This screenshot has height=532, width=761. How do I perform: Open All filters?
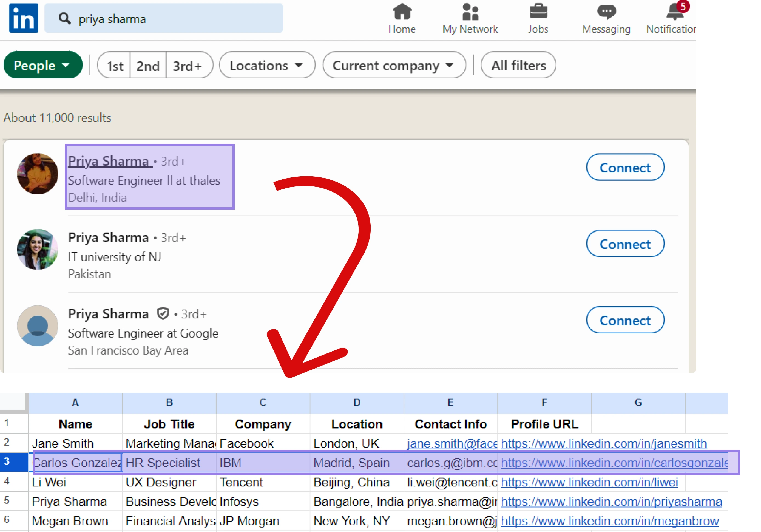coord(518,65)
